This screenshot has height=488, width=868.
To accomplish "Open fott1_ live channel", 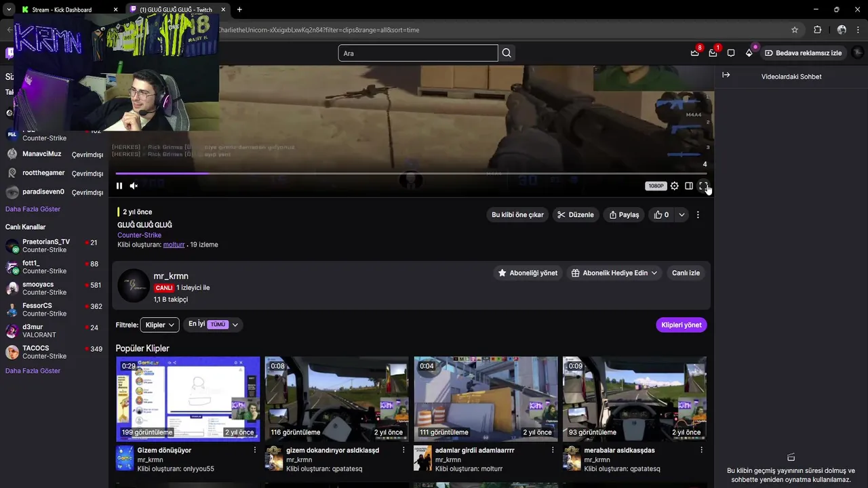I will [x=54, y=267].
